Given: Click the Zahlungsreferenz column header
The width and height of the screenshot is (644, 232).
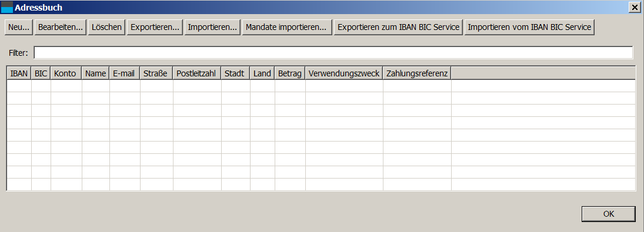Looking at the screenshot, I should tap(418, 73).
